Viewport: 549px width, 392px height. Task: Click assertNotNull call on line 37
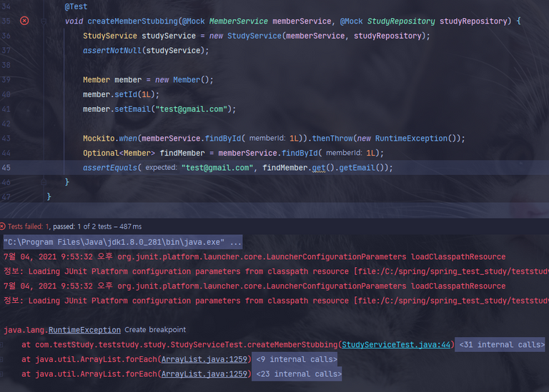coord(112,51)
